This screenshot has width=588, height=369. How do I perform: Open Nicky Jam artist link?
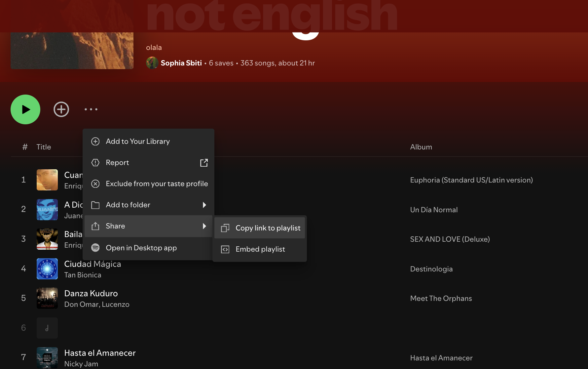click(81, 364)
